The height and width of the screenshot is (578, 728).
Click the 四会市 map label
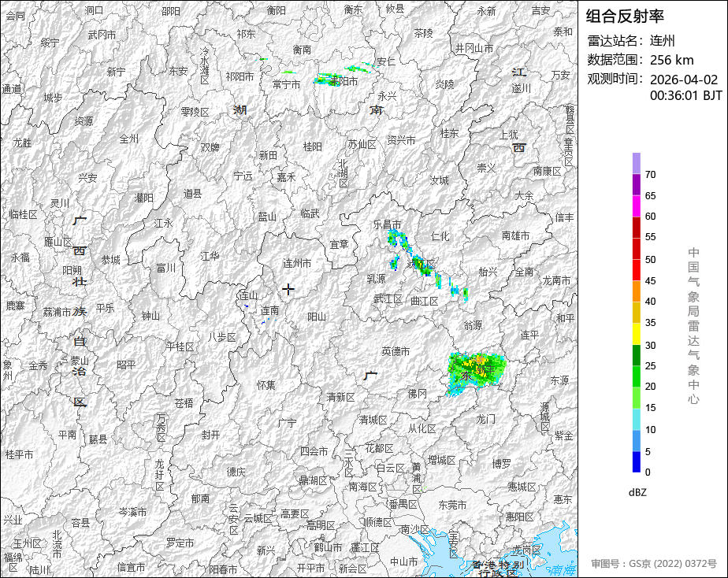(x=314, y=451)
